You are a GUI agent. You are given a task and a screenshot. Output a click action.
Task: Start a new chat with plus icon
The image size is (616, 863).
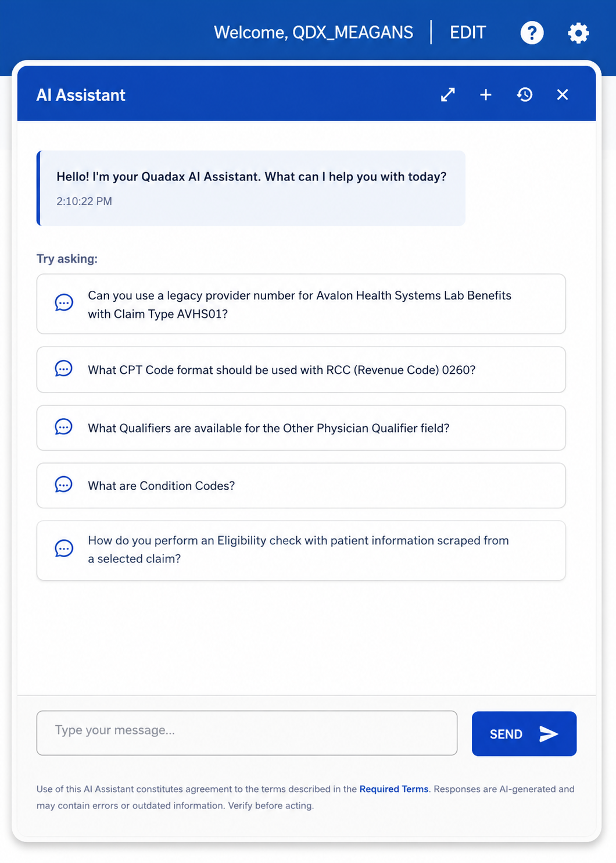[486, 95]
